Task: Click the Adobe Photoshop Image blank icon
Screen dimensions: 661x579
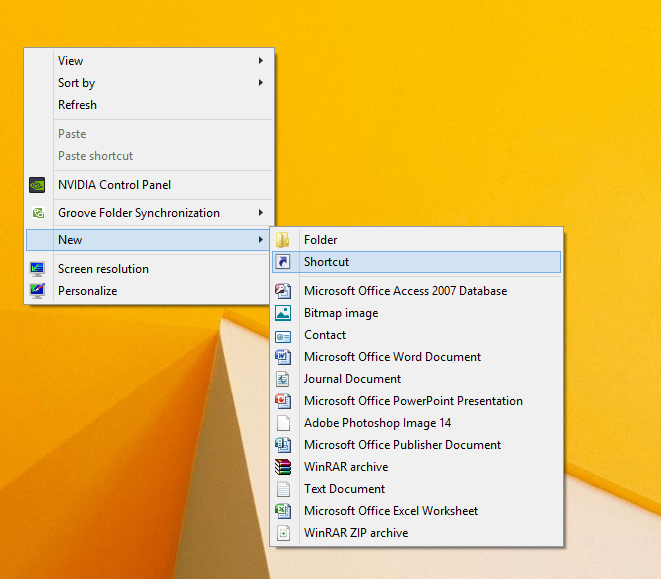Action: pyautogui.click(x=283, y=423)
